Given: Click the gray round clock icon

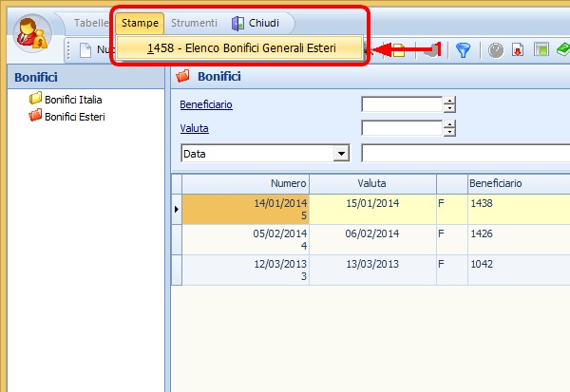Looking at the screenshot, I should tap(496, 50).
